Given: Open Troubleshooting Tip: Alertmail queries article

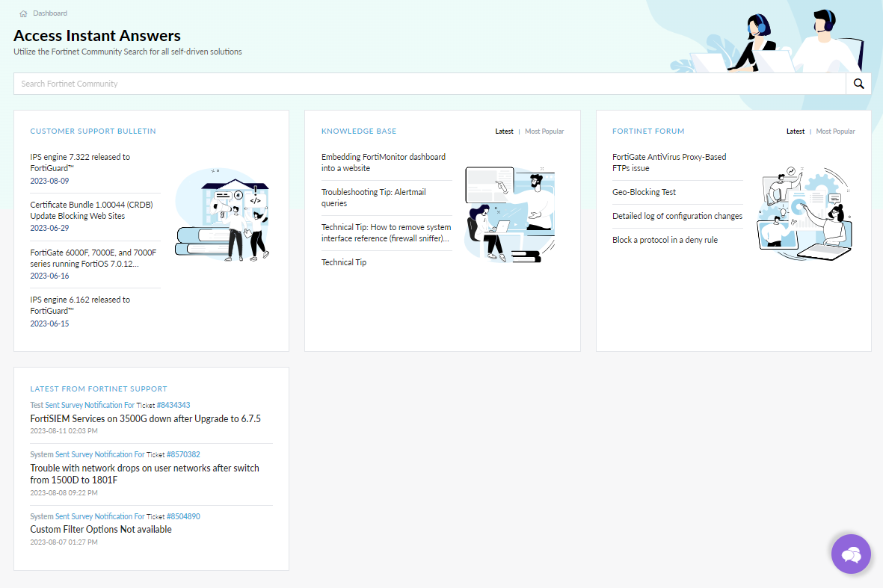Looking at the screenshot, I should [x=373, y=197].
